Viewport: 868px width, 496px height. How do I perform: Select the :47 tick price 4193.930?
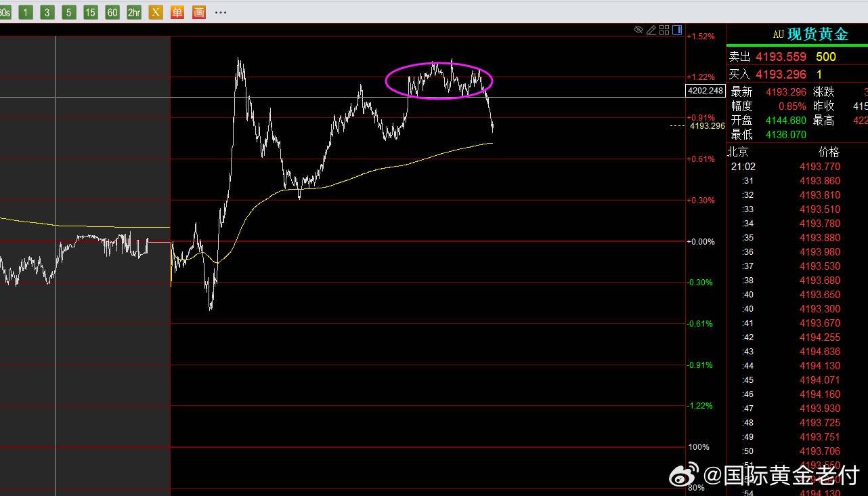(x=820, y=409)
